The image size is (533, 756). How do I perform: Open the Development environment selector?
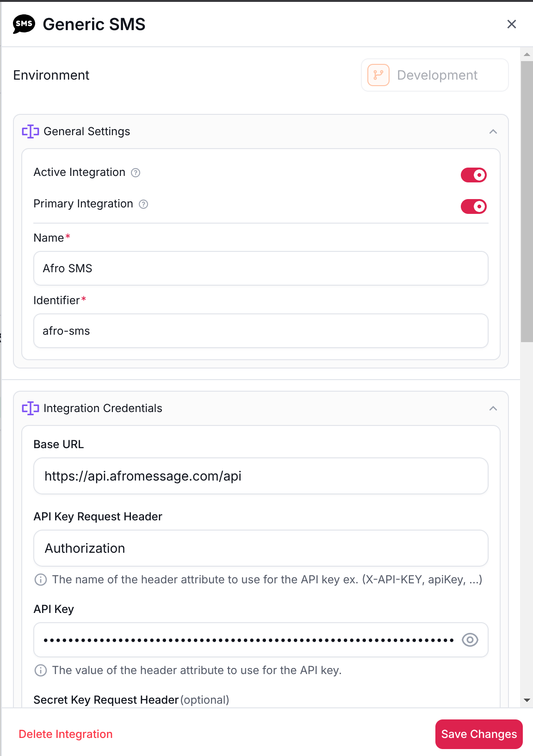tap(434, 75)
